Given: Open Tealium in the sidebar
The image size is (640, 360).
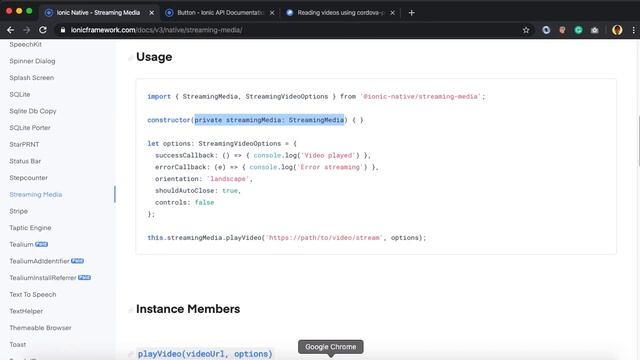Looking at the screenshot, I should [x=21, y=244].
